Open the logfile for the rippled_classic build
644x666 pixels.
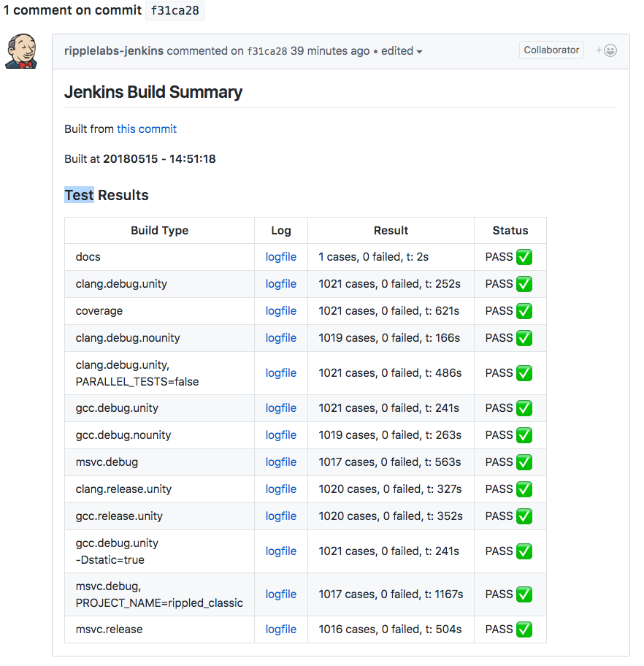click(281, 594)
